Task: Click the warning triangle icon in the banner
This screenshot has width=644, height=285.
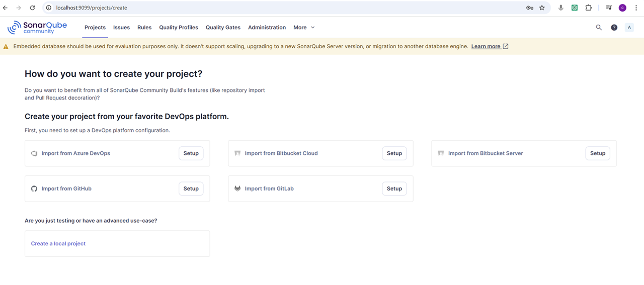Action: (x=6, y=46)
